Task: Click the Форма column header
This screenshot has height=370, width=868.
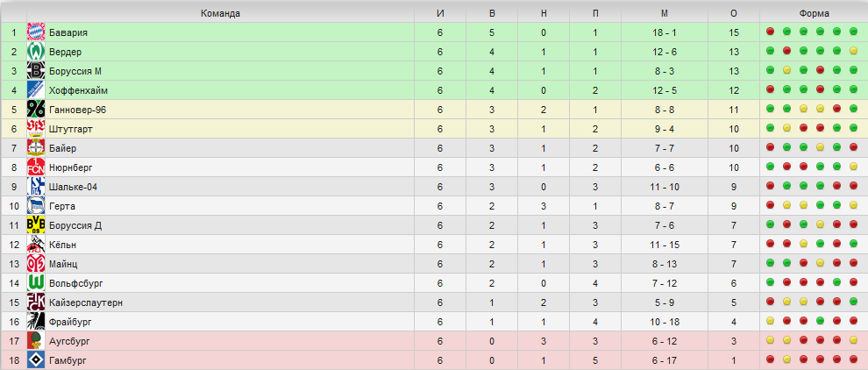Action: (814, 14)
